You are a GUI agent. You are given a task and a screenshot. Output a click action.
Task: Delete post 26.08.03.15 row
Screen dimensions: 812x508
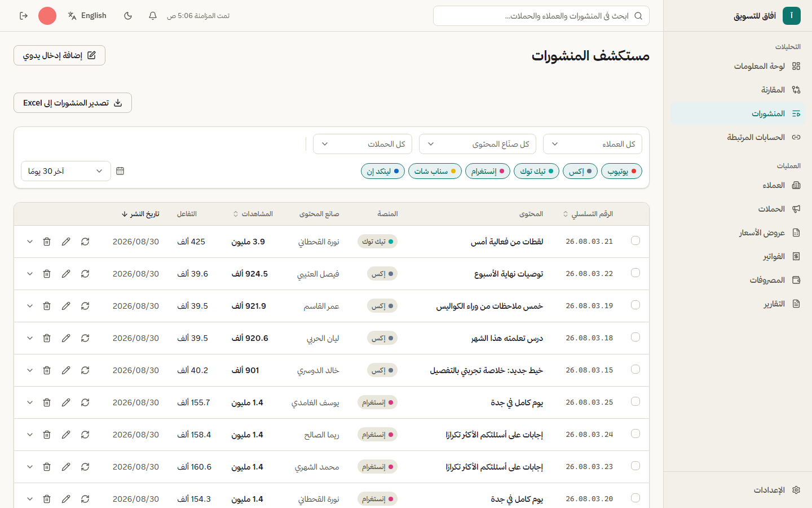(x=47, y=370)
